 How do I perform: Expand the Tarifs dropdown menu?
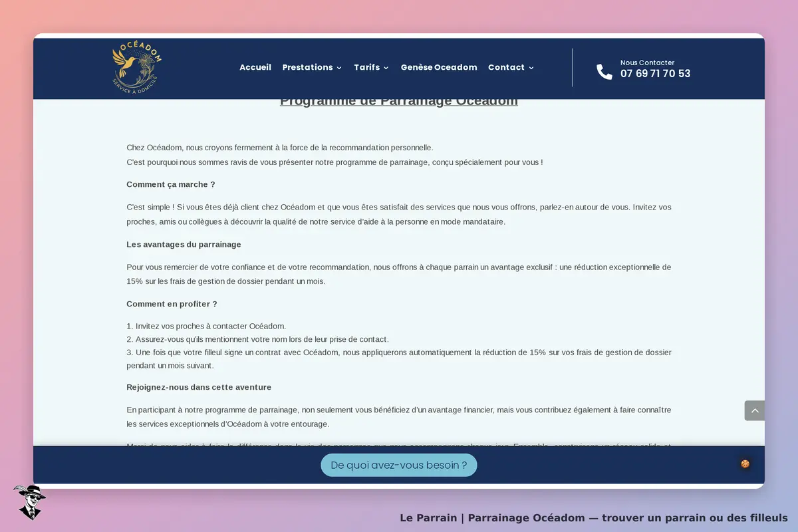(371, 67)
